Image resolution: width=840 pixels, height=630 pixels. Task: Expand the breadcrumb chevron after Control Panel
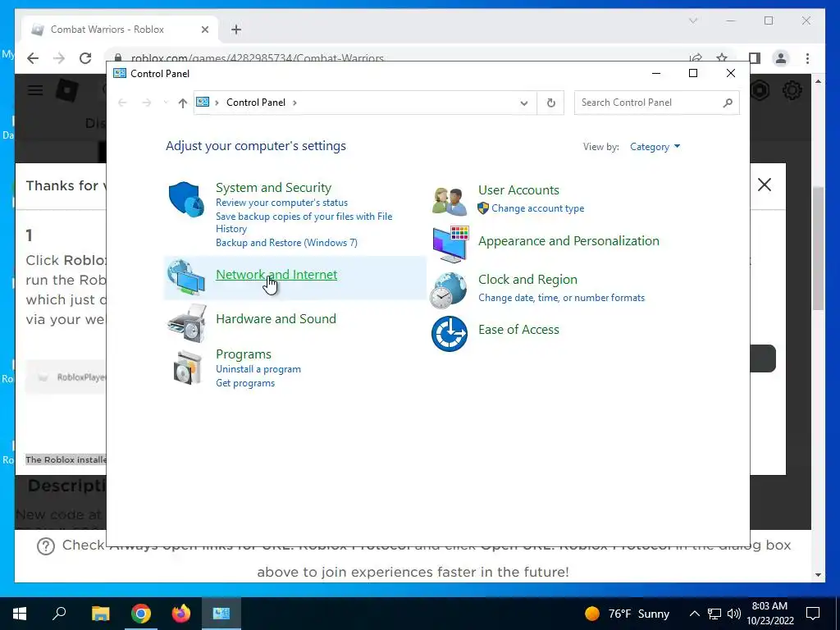tap(294, 103)
